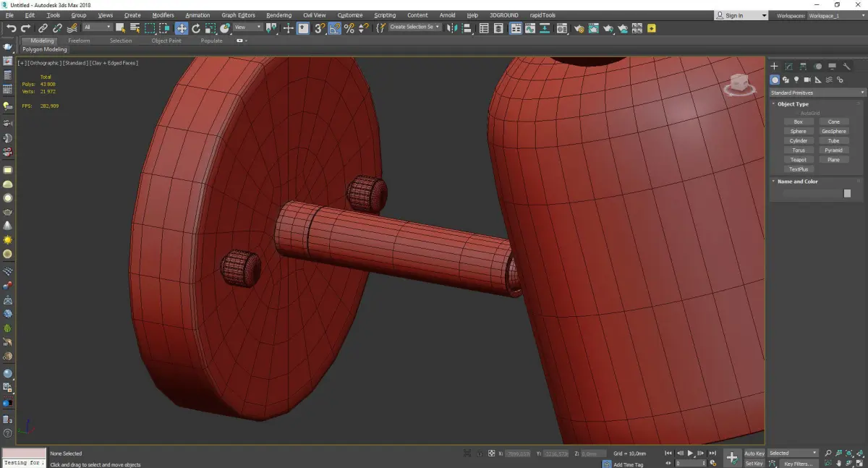The image size is (868, 468).
Task: Click the object color swatch
Action: coord(847,193)
